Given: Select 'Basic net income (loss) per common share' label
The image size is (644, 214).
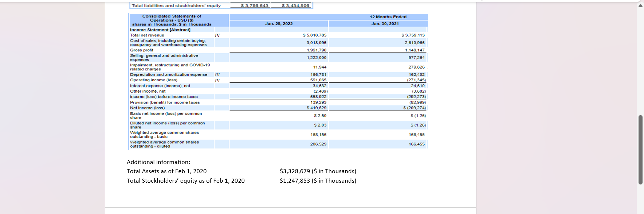Looking at the screenshot, I should tap(166, 116).
